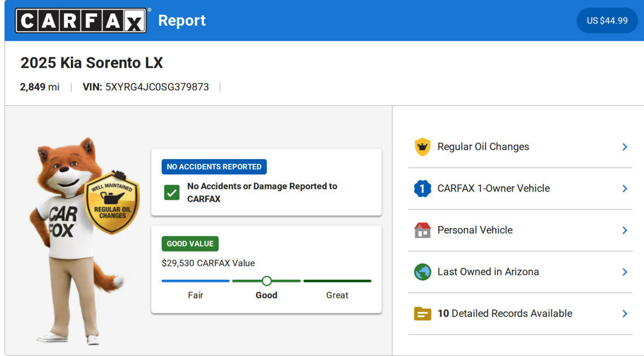Click the NO ACCIDENTS REPORTED blue badge
The height and width of the screenshot is (356, 644).
(214, 166)
